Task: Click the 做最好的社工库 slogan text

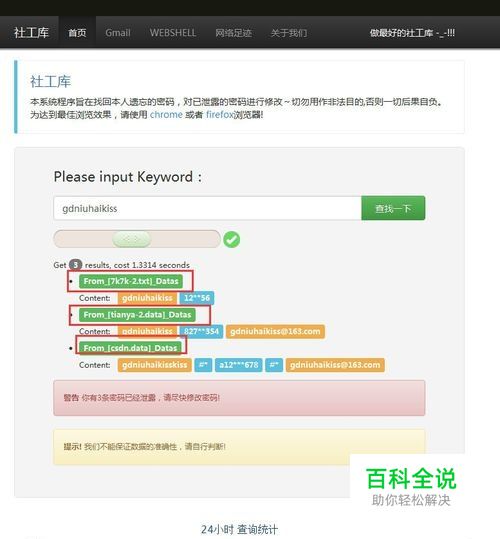Action: click(x=412, y=33)
